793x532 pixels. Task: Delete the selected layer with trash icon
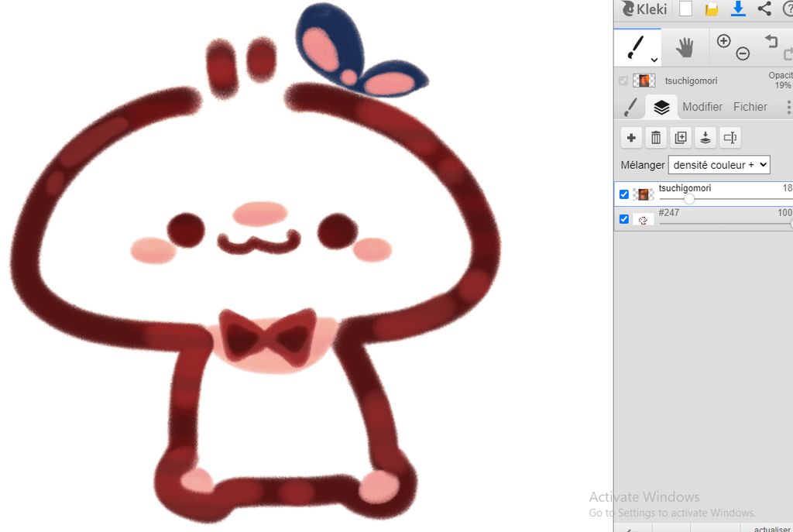coord(656,138)
